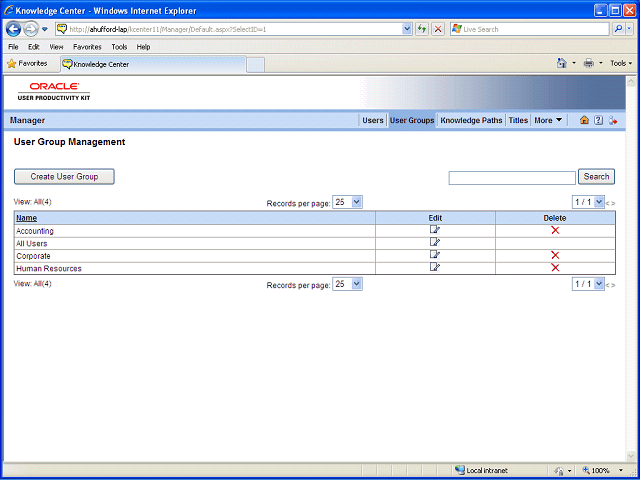640x480 pixels.
Task: Expand the More menu
Action: (x=548, y=120)
